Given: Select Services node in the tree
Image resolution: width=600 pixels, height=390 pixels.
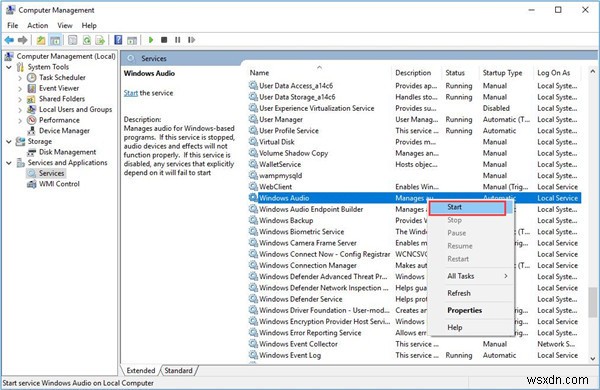Looking at the screenshot, I should (52, 173).
